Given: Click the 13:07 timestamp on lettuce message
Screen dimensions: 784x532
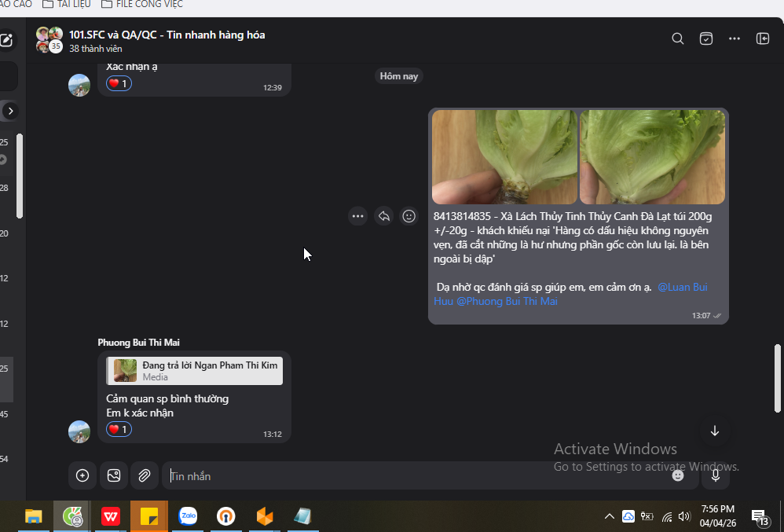Looking at the screenshot, I should click(x=701, y=315).
